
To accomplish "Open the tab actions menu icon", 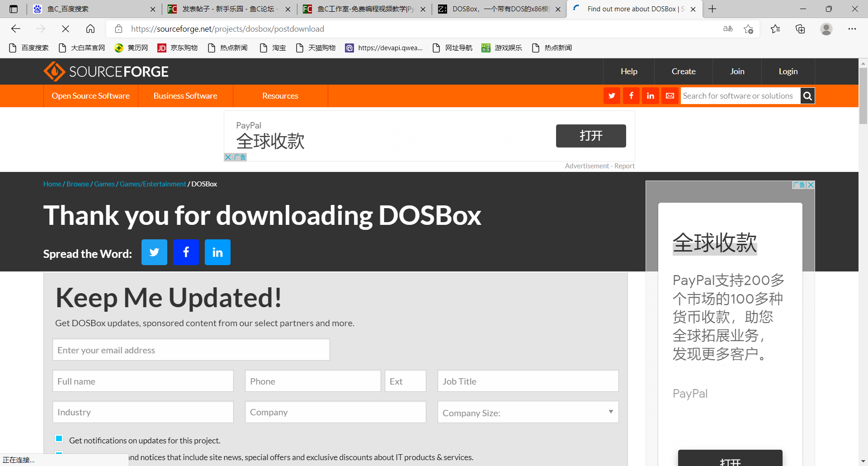I will point(14,9).
